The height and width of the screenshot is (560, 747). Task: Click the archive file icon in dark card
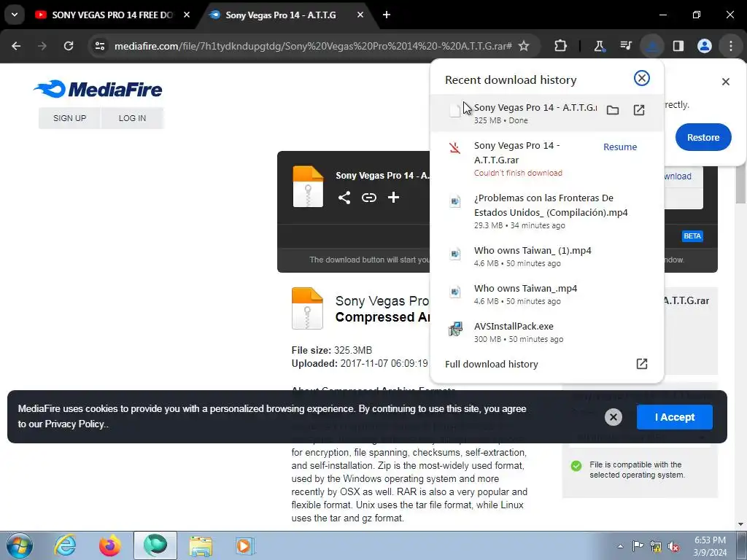(x=308, y=186)
